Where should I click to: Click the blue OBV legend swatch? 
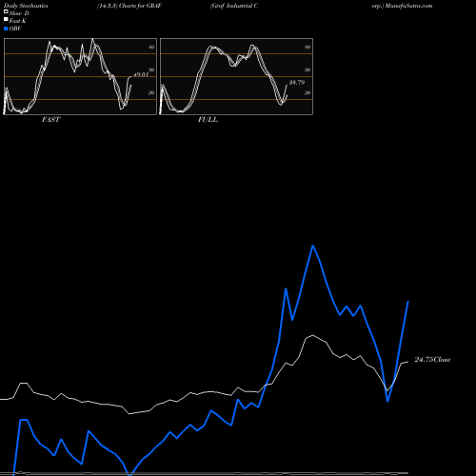click(x=6, y=29)
